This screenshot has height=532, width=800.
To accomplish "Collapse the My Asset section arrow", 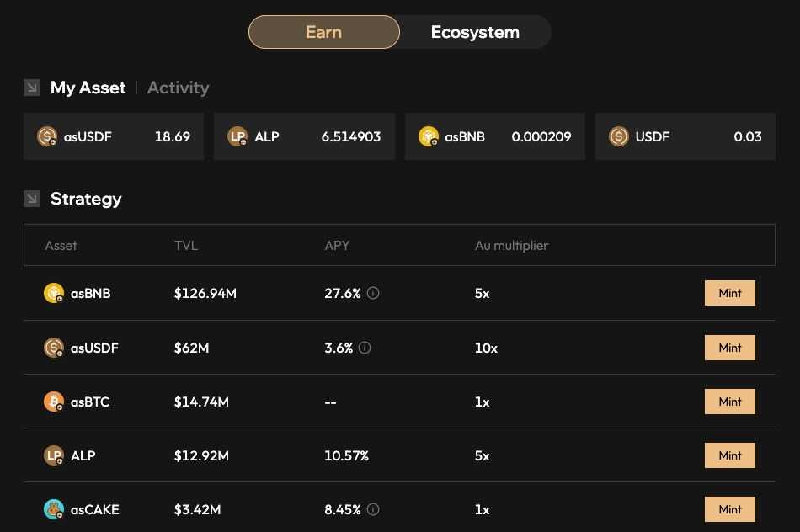I will pyautogui.click(x=32, y=88).
